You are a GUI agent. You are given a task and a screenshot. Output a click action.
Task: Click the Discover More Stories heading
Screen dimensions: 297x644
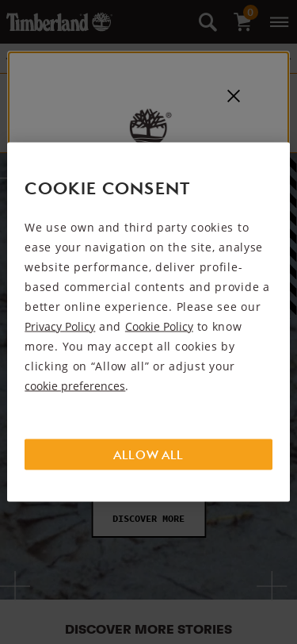[x=149, y=629]
